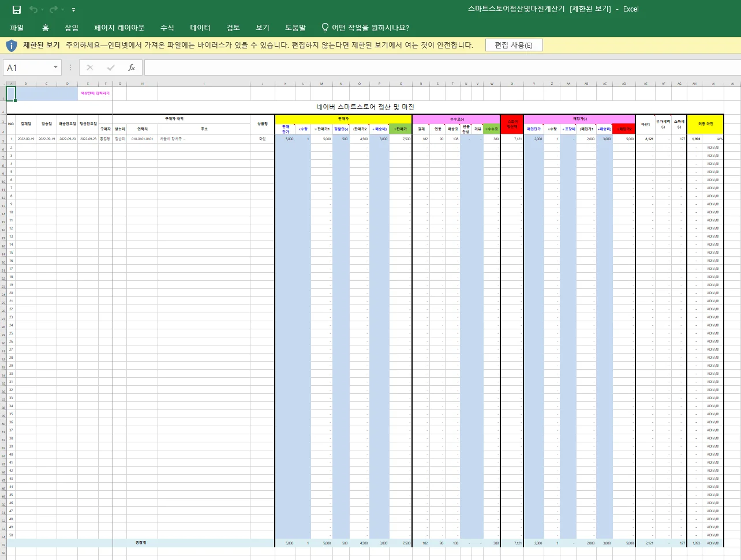This screenshot has width=741, height=560.
Task: Open Customize Quick Access Toolbar dropdown
Action: coord(73,10)
